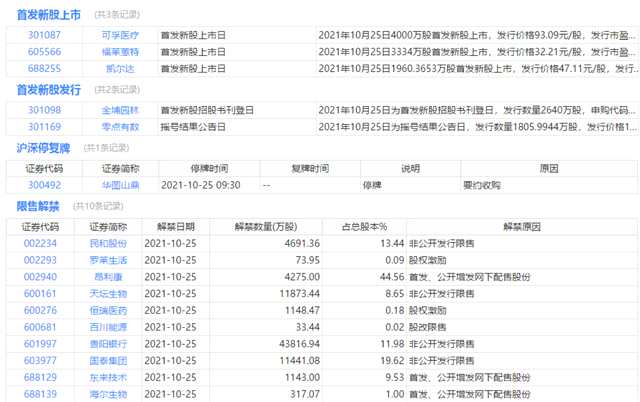The height and width of the screenshot is (402, 640).
Task: Open stock code link 688129
Action: click(40, 378)
